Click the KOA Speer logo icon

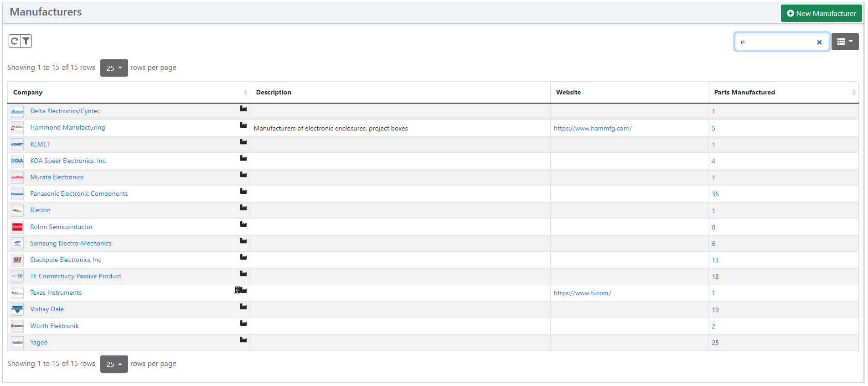pos(17,161)
